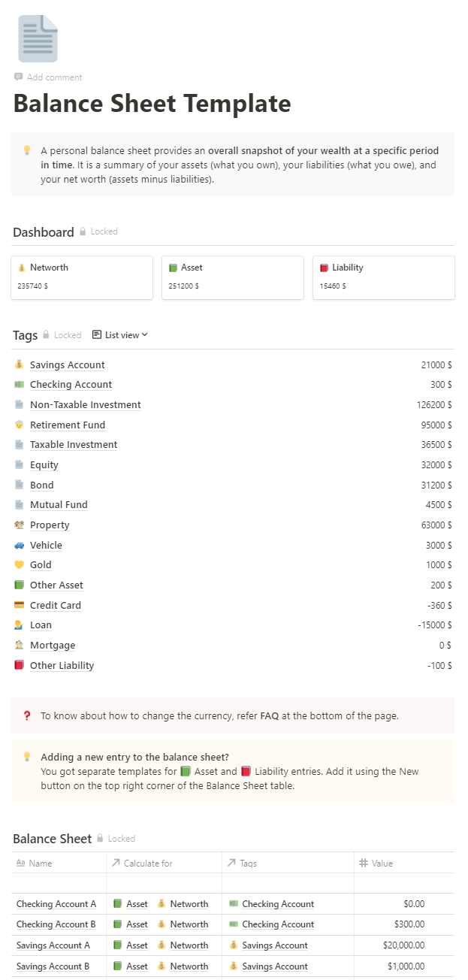This screenshot has width=468, height=980.
Task: Open the Non-Taxable Investment tag
Action: point(85,405)
